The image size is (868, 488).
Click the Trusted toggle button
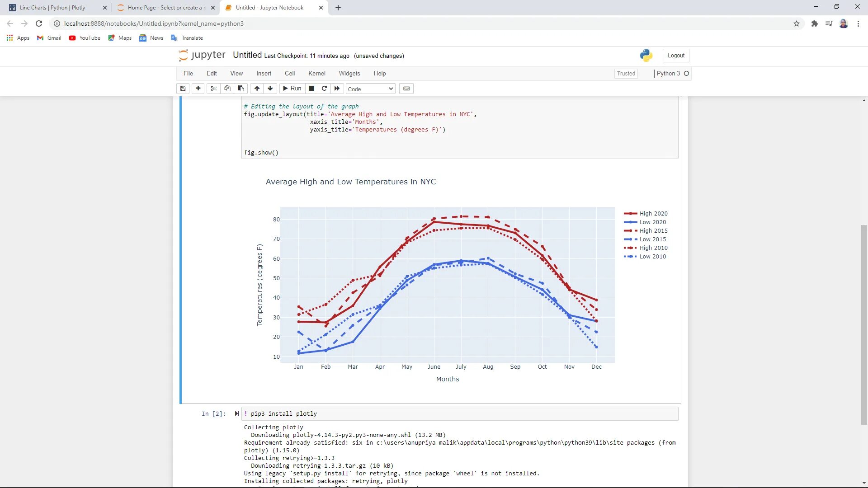(x=627, y=73)
